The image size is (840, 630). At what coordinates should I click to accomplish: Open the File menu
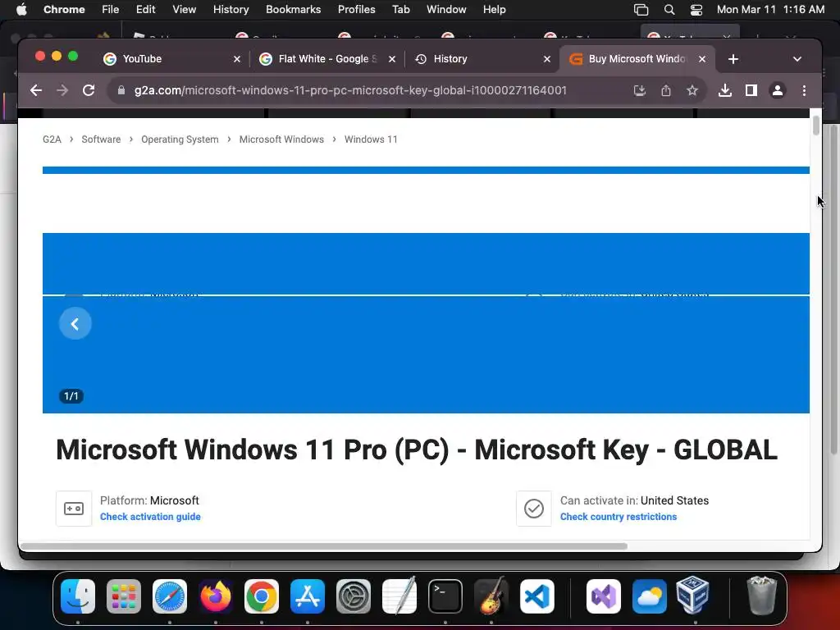[x=111, y=9]
